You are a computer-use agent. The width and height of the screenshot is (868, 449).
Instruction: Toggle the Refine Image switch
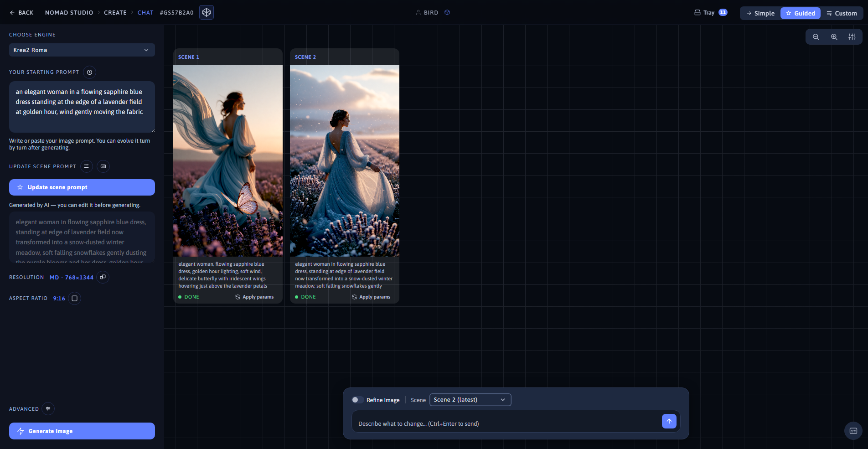358,400
